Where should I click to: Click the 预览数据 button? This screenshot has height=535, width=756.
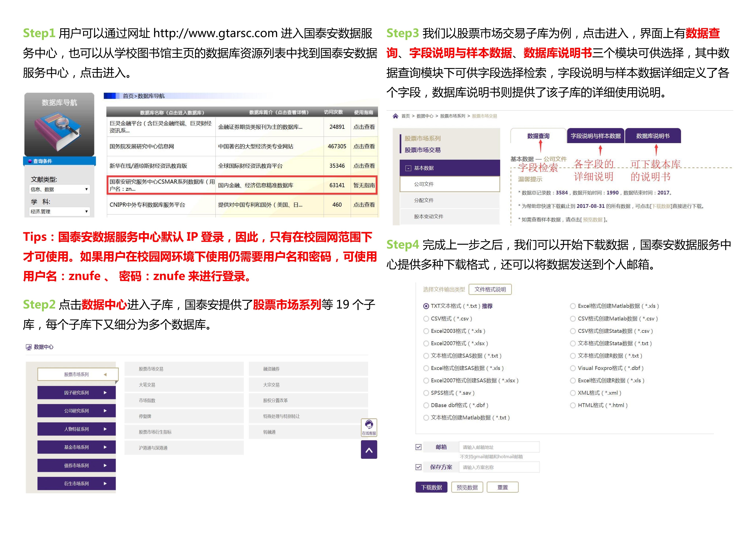click(x=467, y=488)
